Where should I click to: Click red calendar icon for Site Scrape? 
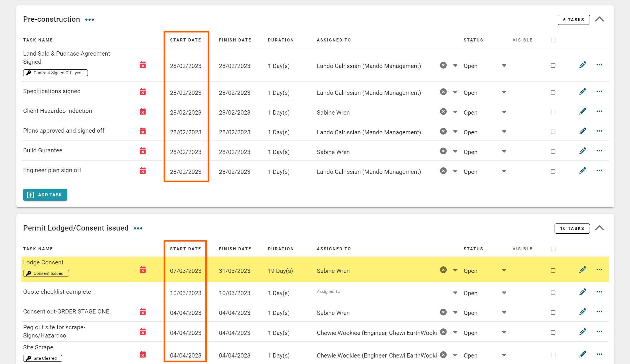[143, 354]
